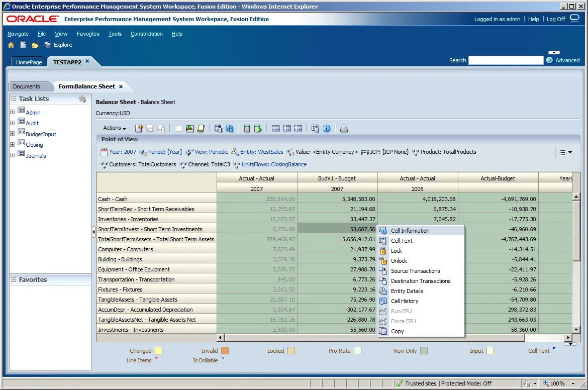This screenshot has height=390, width=588.
Task: Choose Cell History from context menu
Action: 421,301
